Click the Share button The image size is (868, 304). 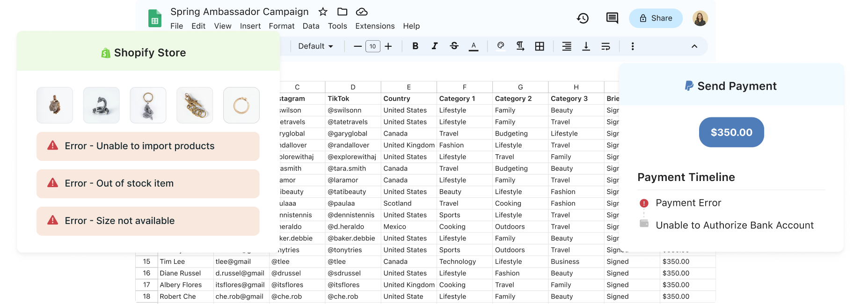point(656,18)
